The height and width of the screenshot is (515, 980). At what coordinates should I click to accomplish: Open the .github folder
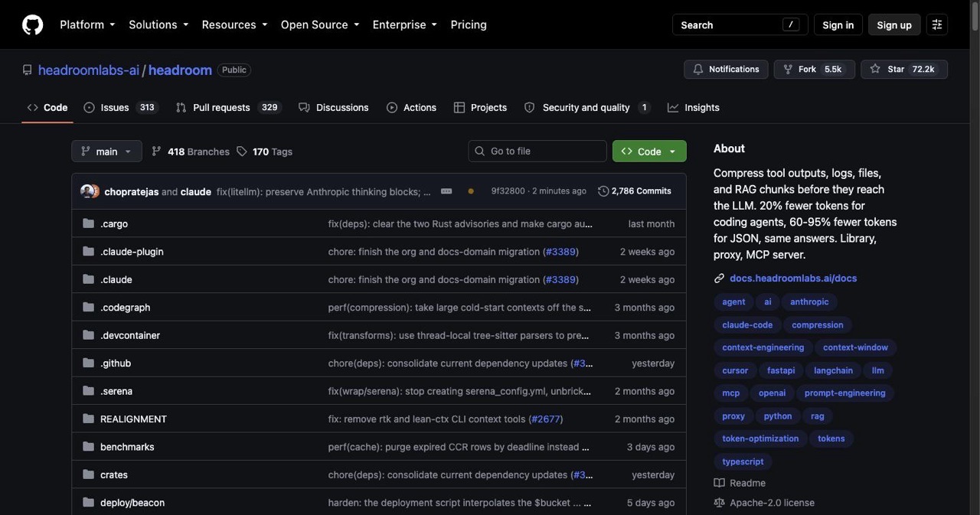point(116,363)
